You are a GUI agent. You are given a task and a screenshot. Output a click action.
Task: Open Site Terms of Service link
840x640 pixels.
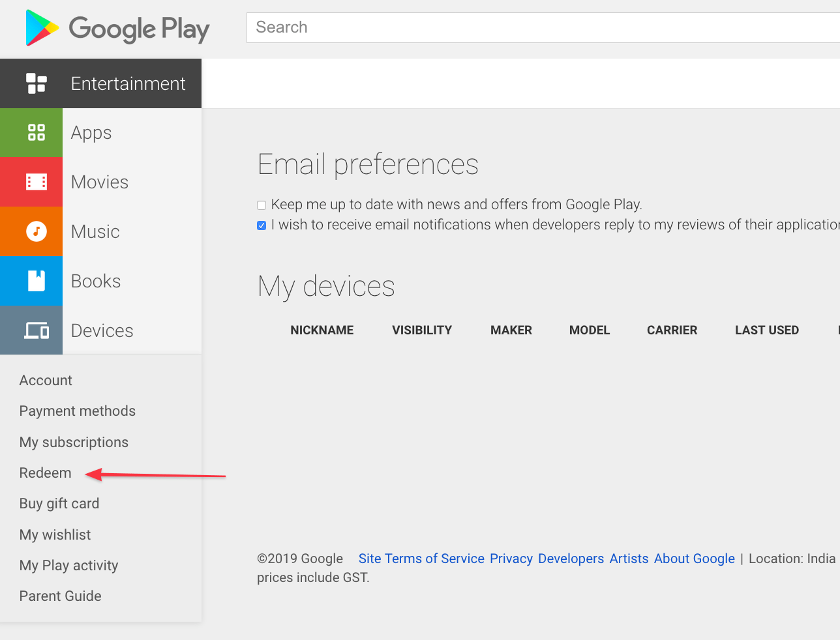[x=421, y=559]
